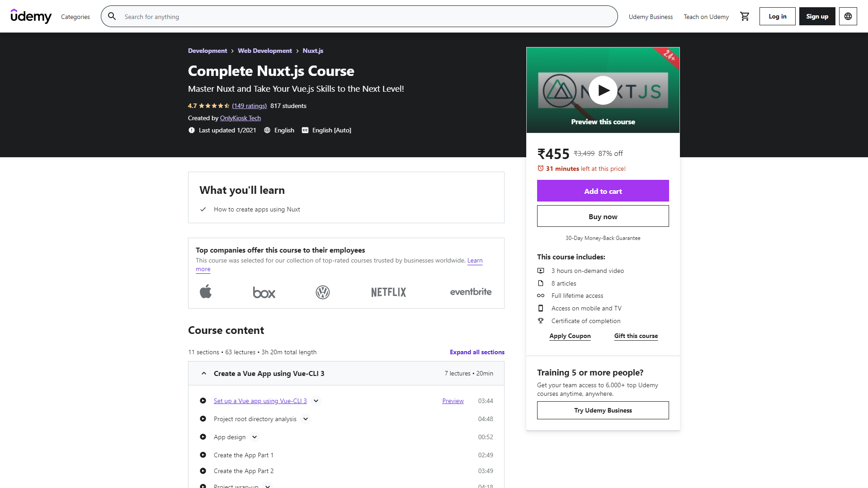Expand all course sections

pyautogui.click(x=477, y=352)
